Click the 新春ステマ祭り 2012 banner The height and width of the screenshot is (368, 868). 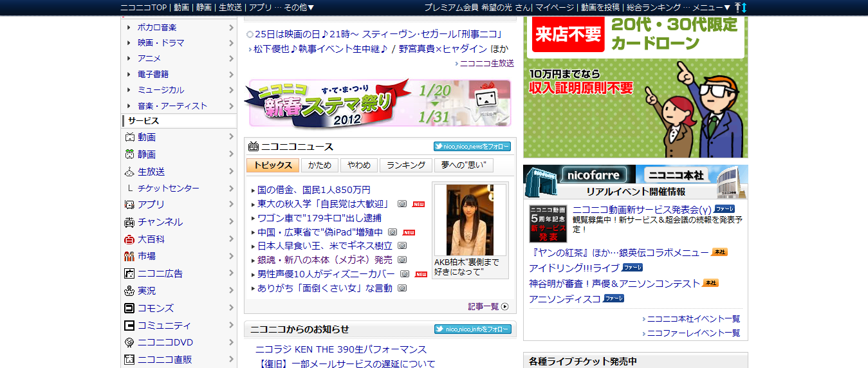pos(378,103)
